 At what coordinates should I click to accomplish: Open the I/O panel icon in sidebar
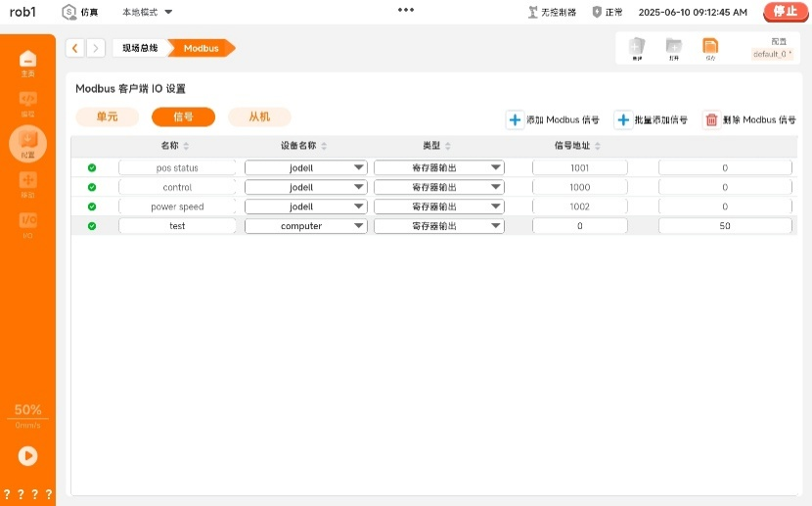tap(27, 224)
